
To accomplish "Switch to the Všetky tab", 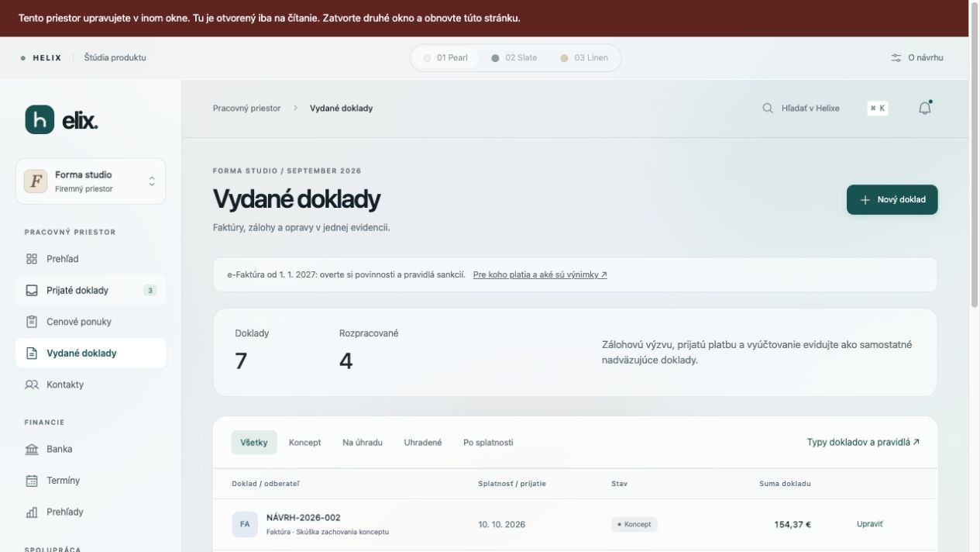I will pos(254,443).
